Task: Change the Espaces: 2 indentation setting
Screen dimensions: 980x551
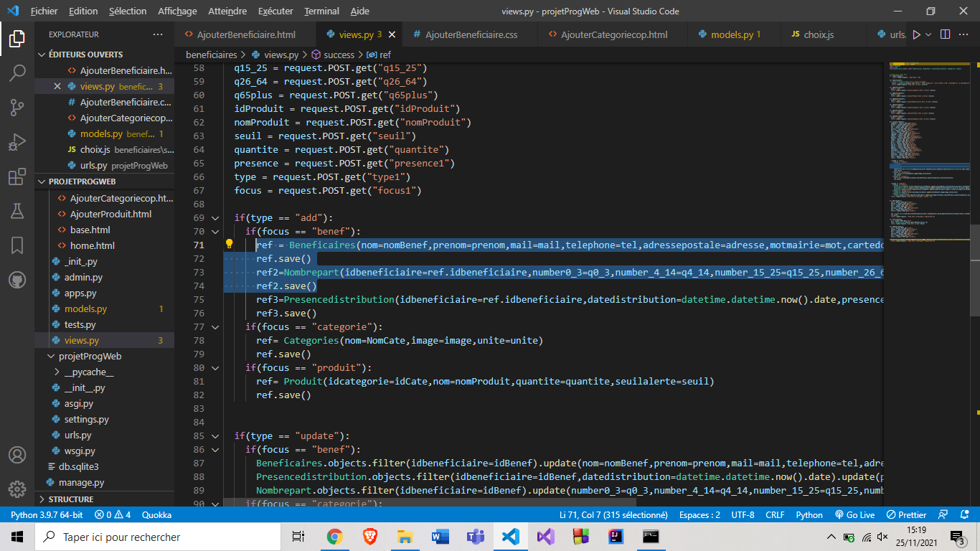Action: 699,514
